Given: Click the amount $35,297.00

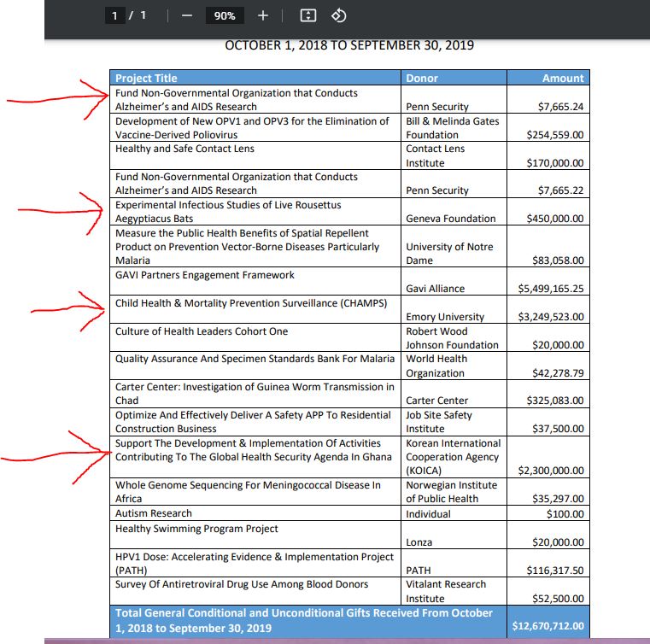Looking at the screenshot, I should pyautogui.click(x=558, y=499).
